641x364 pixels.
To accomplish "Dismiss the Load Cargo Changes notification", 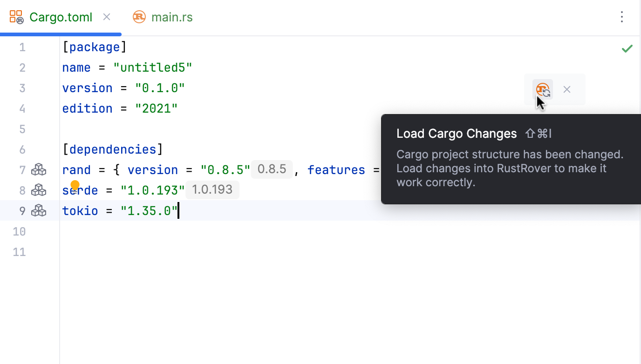I will coord(566,89).
